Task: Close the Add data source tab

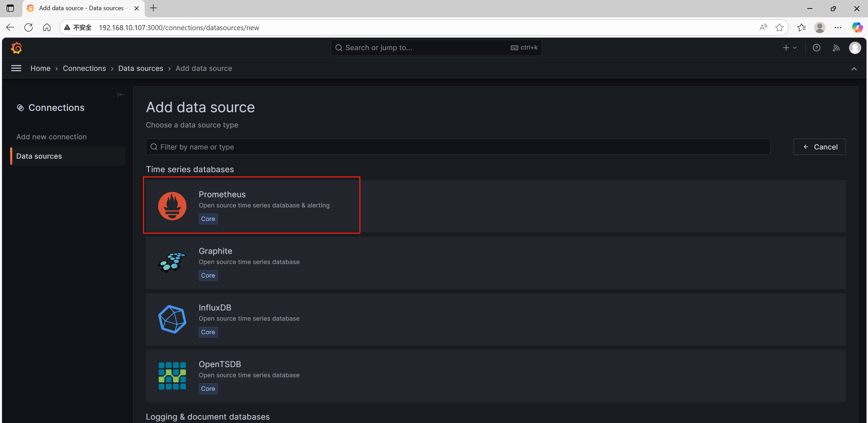Action: coord(137,8)
